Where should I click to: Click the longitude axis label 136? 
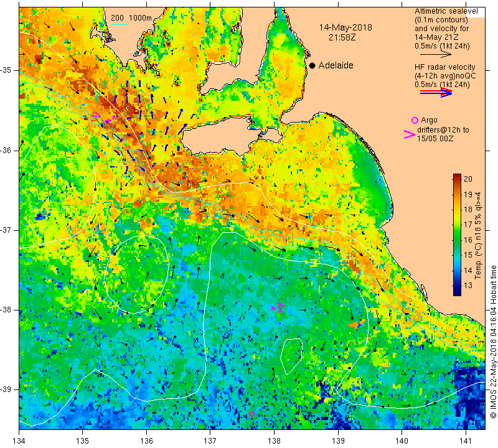(x=146, y=441)
